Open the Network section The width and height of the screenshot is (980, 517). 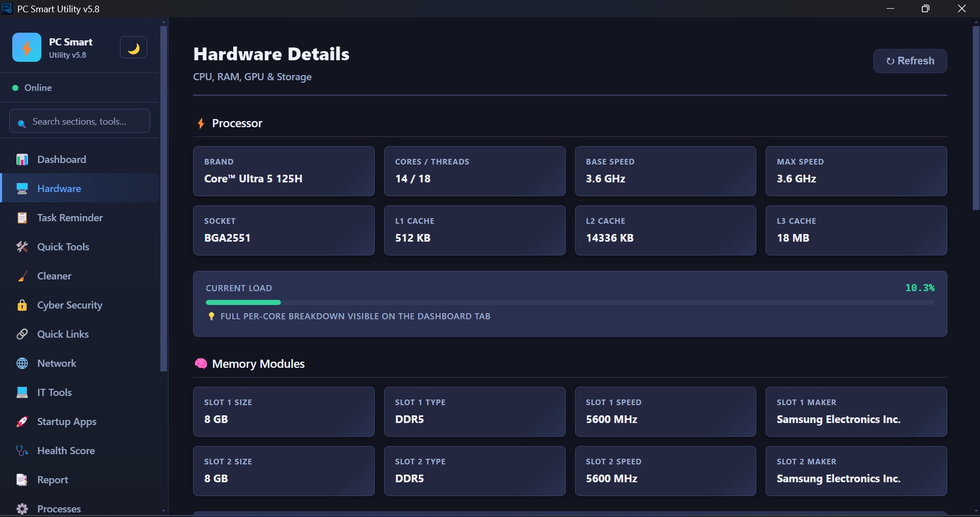(x=80, y=364)
